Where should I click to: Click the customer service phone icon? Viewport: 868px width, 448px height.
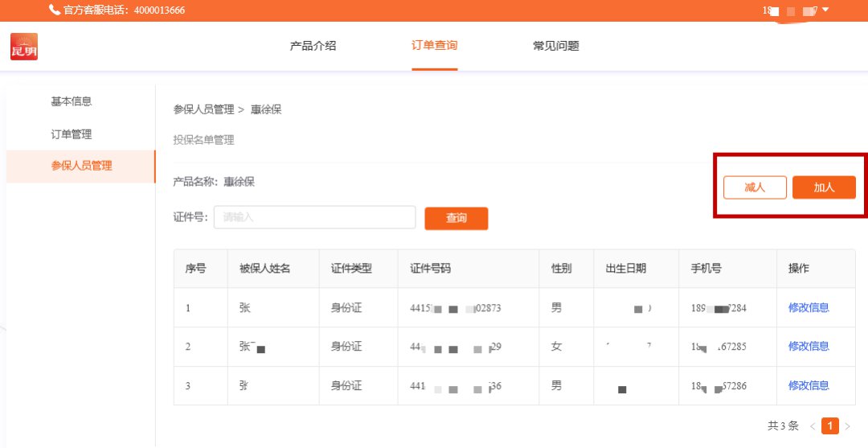tap(54, 10)
